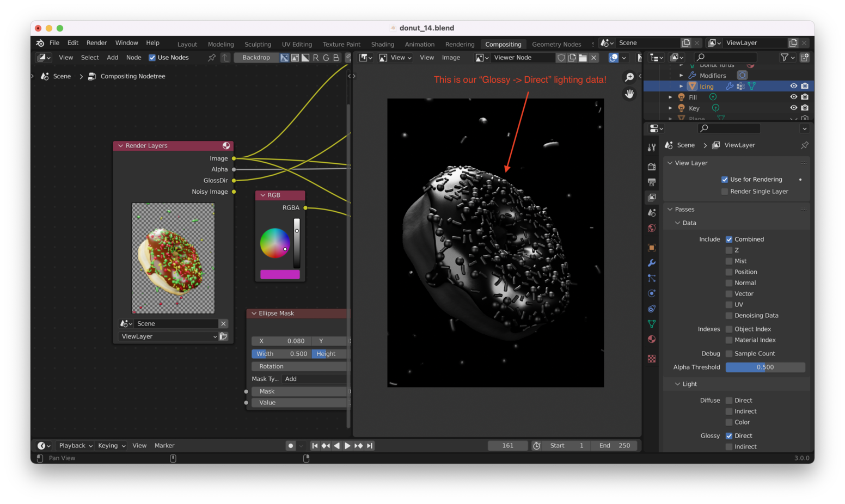Select the pan hand tool in viewer
Image resolution: width=845 pixels, height=504 pixels.
pos(629,94)
